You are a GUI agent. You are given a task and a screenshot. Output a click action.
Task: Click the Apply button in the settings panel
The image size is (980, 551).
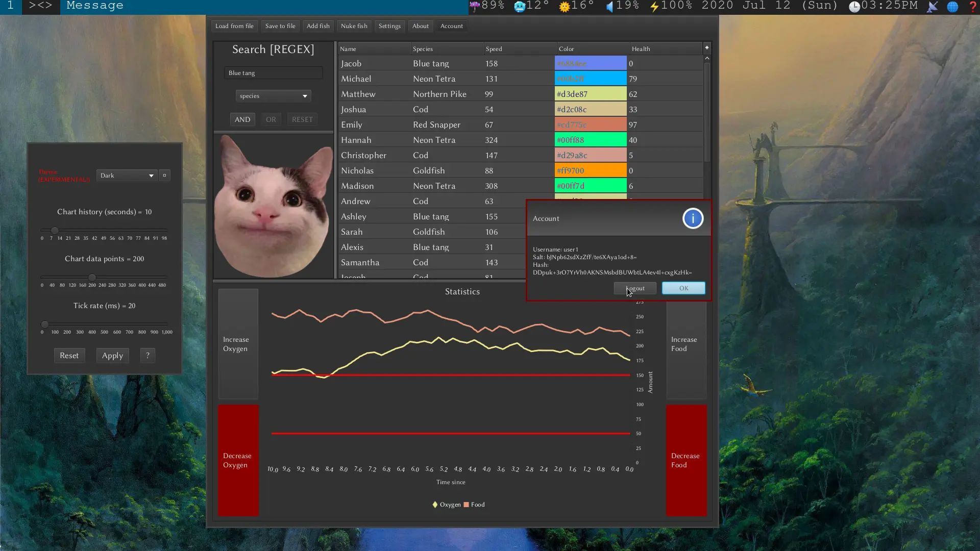click(112, 355)
